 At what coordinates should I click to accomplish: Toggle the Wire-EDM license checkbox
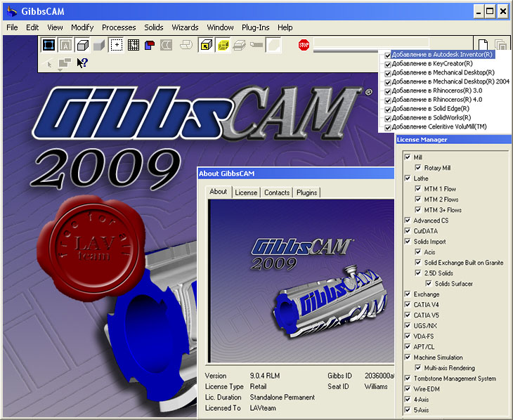408,388
